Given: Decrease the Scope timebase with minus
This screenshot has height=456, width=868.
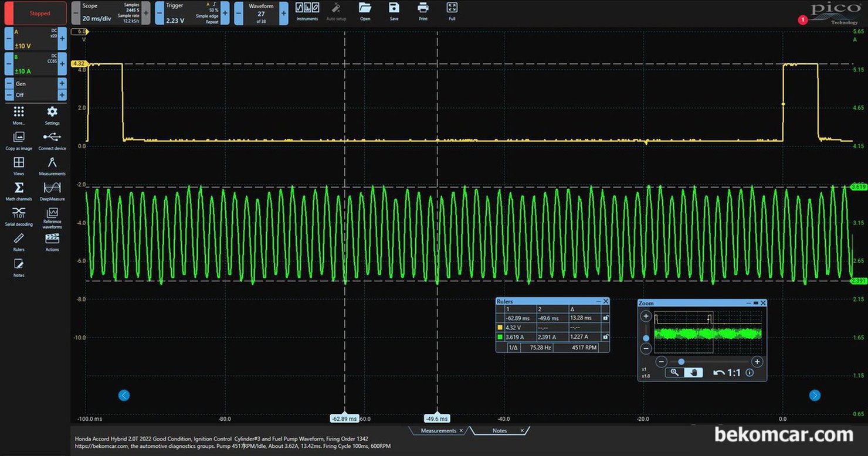Looking at the screenshot, I should pos(76,13).
